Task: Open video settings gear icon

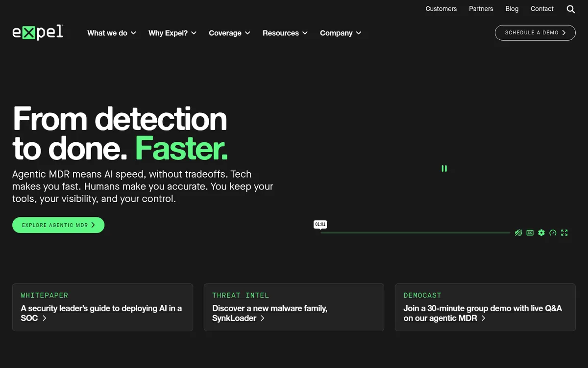Action: (x=541, y=233)
